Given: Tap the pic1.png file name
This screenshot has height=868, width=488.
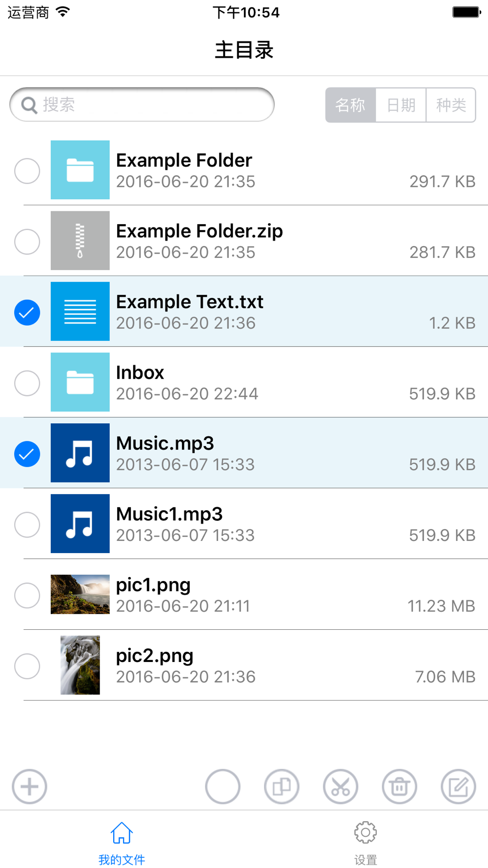Looking at the screenshot, I should point(153,585).
